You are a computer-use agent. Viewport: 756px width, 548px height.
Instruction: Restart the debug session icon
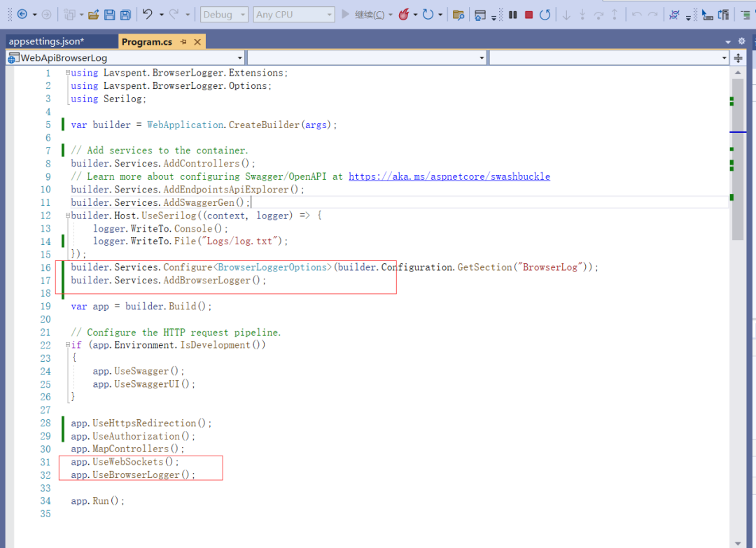pyautogui.click(x=545, y=15)
